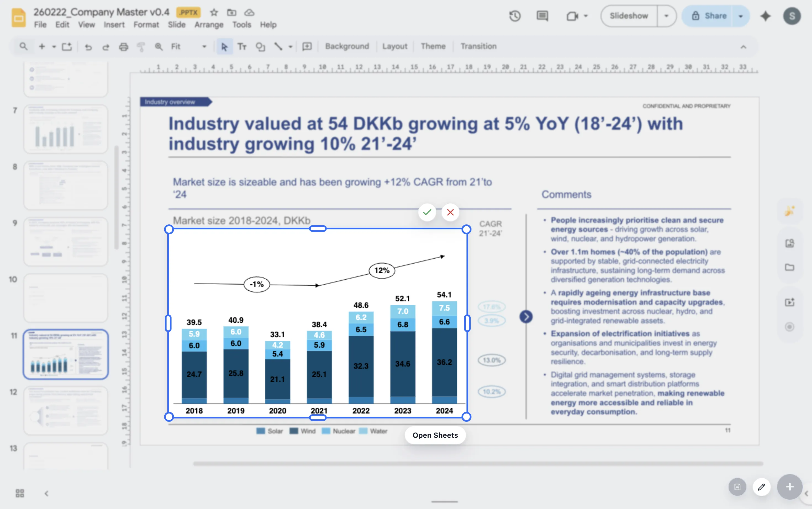Open grid view of slides
Viewport: 812px width, 509px height.
20,493
